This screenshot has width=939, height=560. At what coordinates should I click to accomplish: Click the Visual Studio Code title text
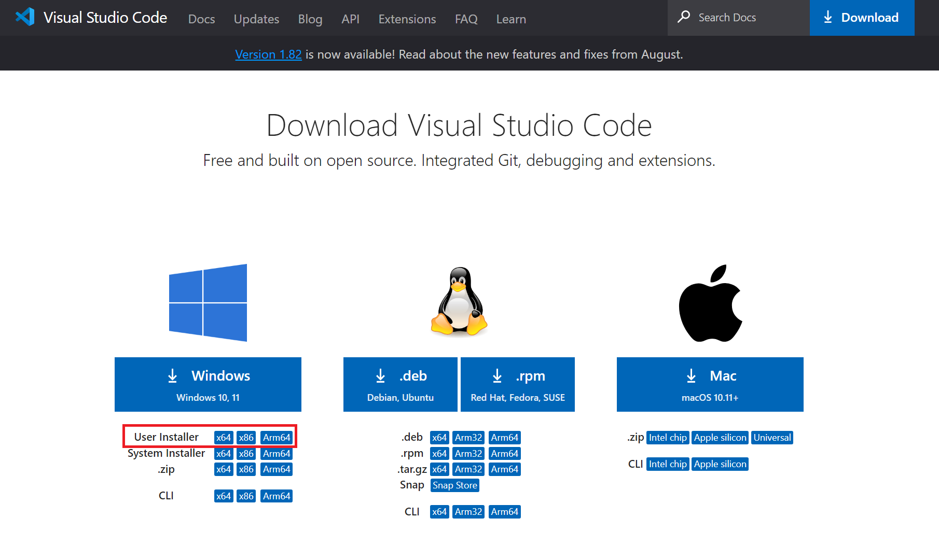click(x=105, y=18)
